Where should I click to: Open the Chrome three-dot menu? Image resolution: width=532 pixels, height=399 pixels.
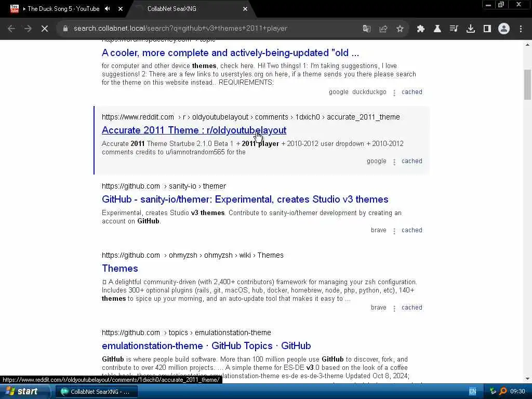(521, 29)
